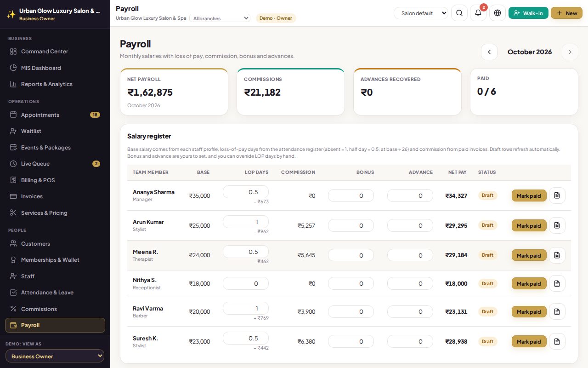Click the Team Member column header
Viewport: 588px width, 368px height.
click(x=151, y=172)
